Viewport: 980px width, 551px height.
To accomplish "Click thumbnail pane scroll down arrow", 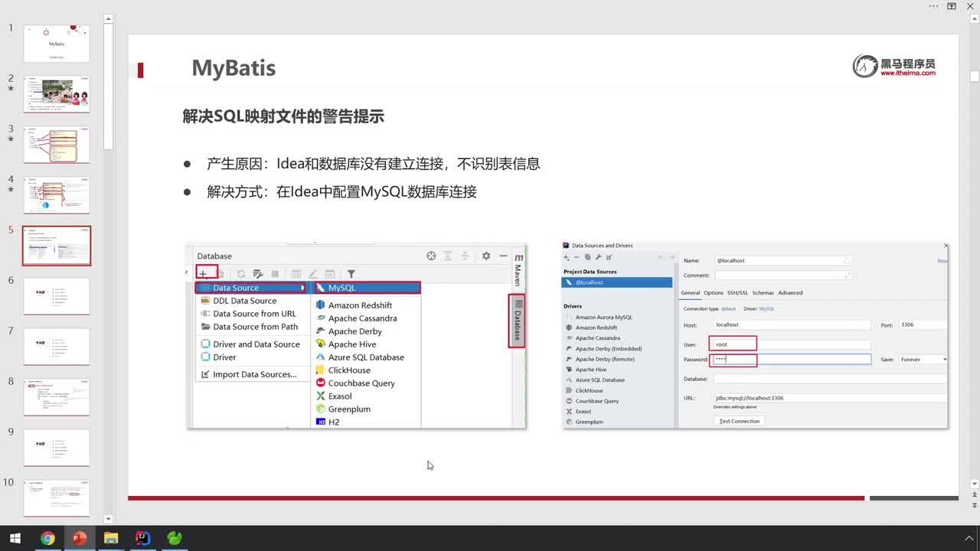I will [108, 519].
